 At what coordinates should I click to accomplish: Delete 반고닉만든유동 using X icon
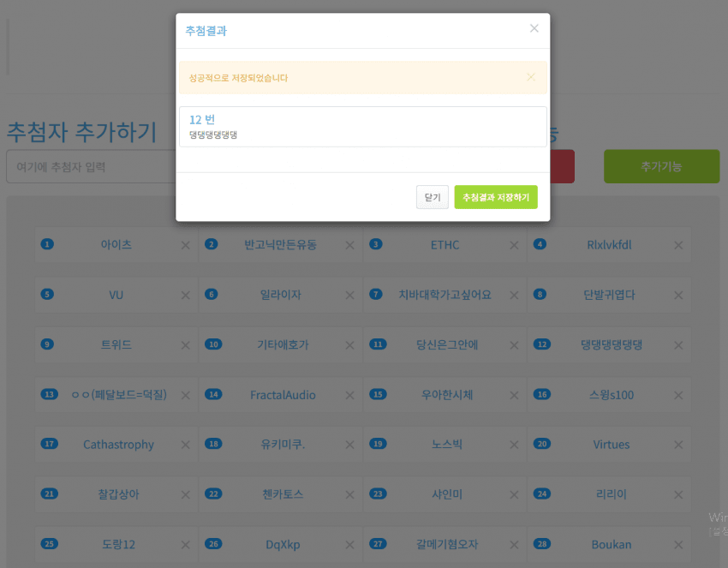coord(349,245)
